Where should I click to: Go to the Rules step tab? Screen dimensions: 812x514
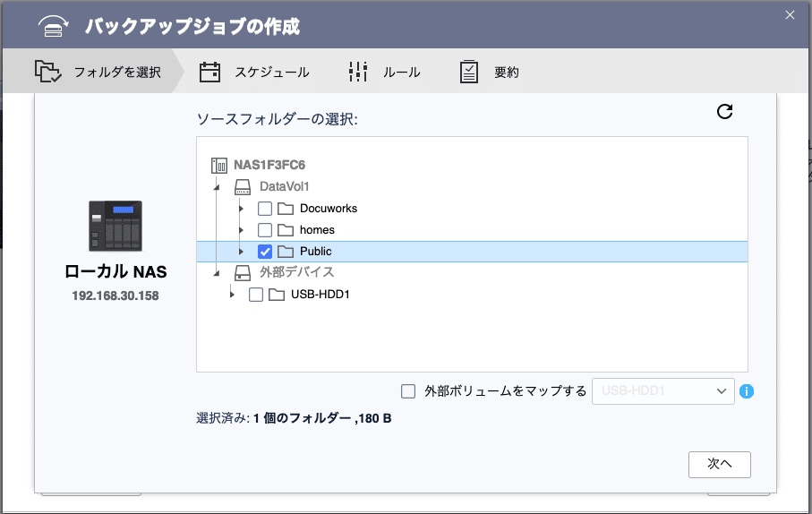(x=384, y=73)
